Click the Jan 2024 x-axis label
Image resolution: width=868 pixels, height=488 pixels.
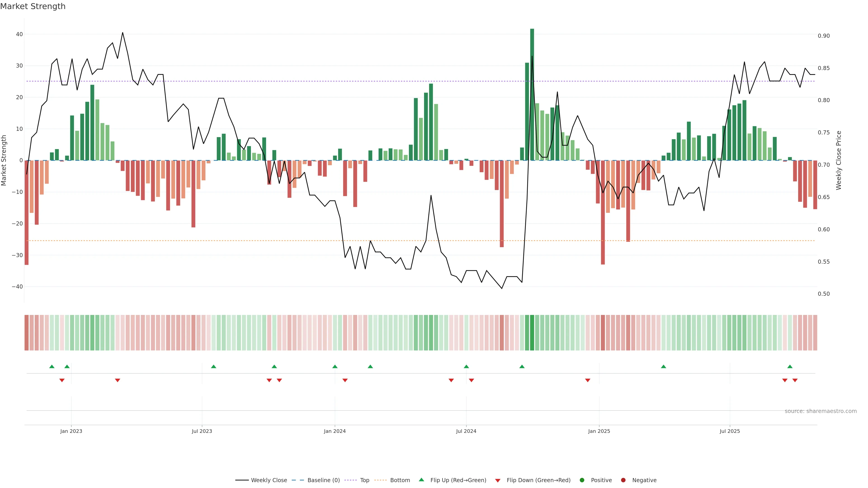point(335,431)
